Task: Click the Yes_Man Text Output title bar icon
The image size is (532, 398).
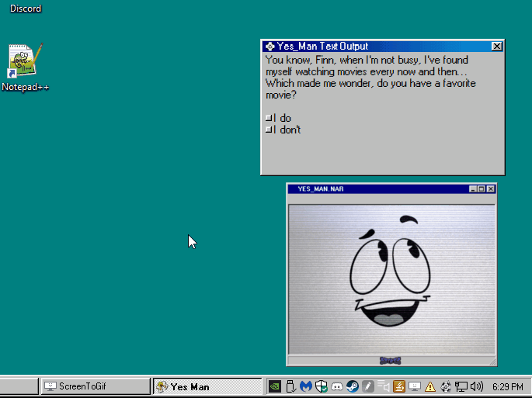Action: 269,47
